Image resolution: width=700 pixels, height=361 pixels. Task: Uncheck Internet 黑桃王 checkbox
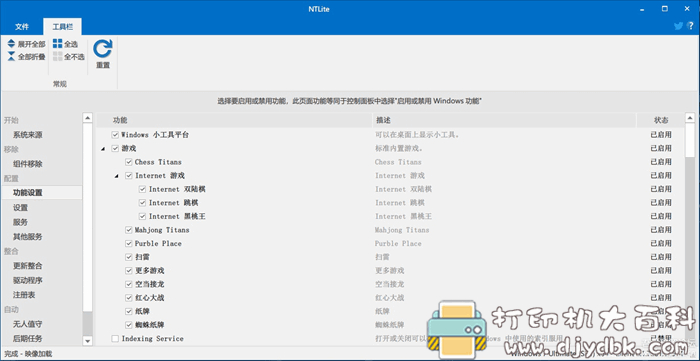tap(142, 216)
